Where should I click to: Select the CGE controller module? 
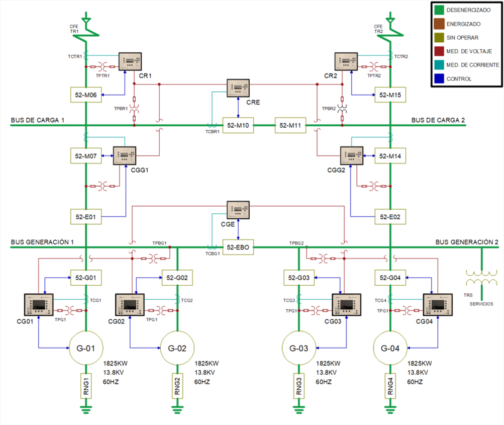click(238, 210)
